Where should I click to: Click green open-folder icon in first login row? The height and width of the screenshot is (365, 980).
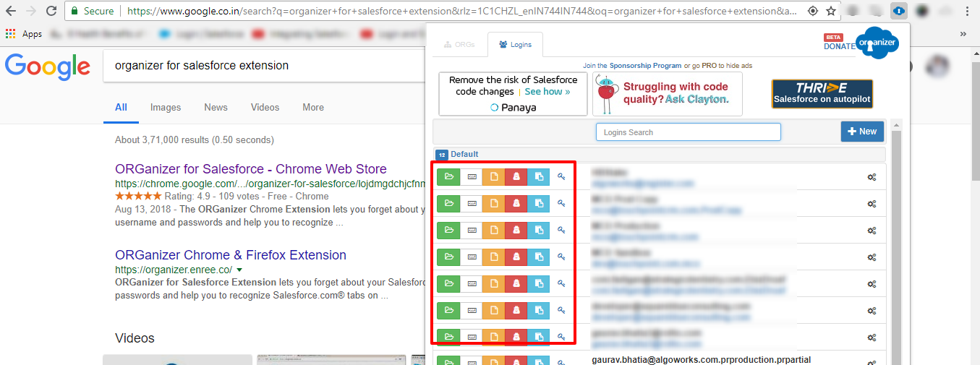(x=448, y=176)
